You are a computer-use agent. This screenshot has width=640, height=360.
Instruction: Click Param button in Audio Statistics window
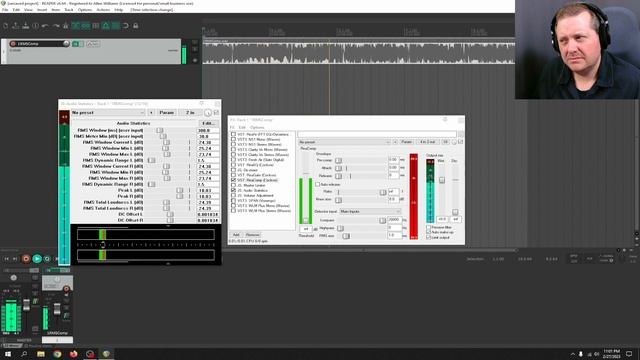click(x=167, y=113)
